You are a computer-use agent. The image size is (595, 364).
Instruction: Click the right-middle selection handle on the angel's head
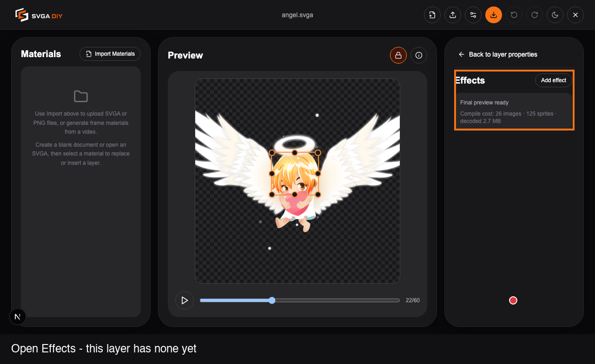[x=318, y=174]
